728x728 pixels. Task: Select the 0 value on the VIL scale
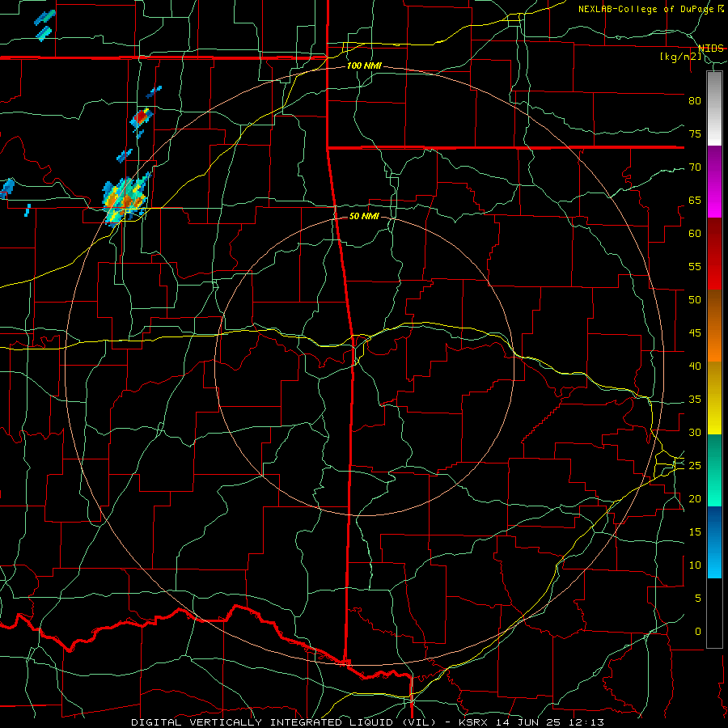(x=698, y=632)
